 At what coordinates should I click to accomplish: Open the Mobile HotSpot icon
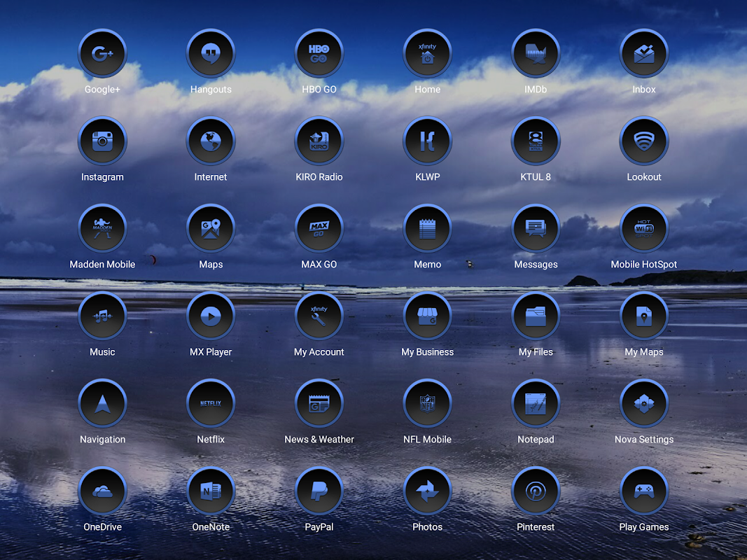point(644,229)
